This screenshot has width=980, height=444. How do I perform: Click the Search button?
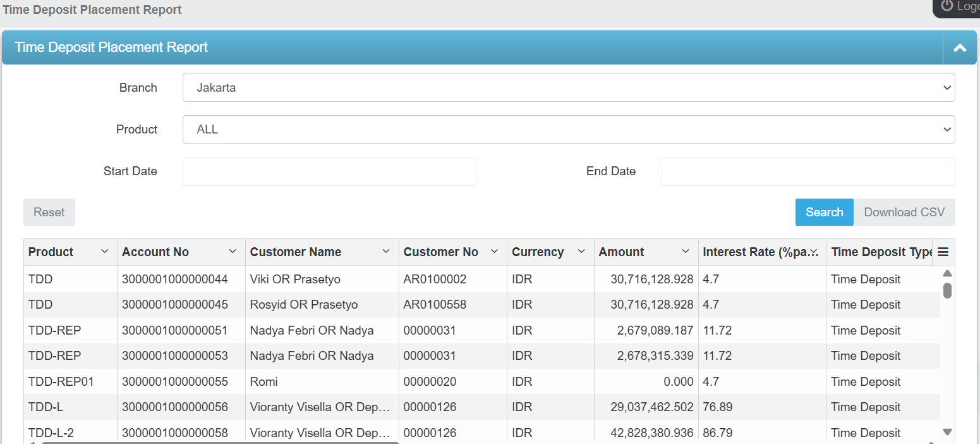824,212
